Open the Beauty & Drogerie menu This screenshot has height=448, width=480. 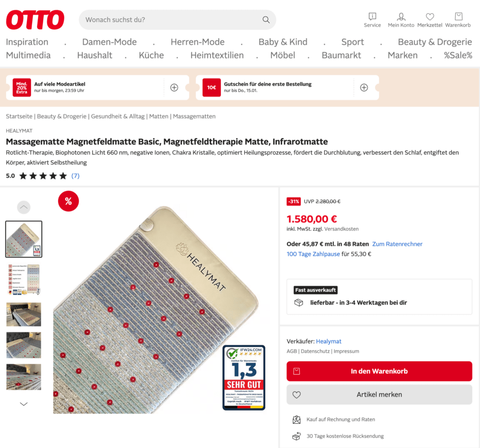click(435, 42)
